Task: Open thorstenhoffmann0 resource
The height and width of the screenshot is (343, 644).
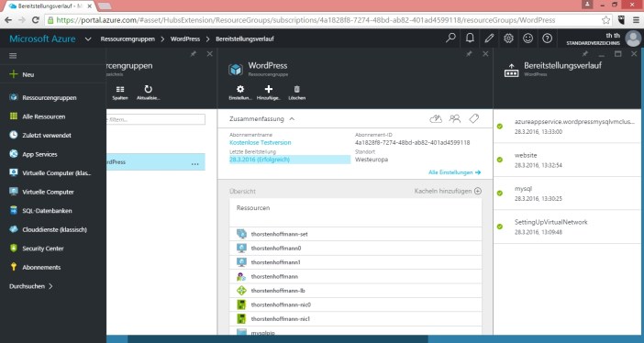Action: coord(355,249)
